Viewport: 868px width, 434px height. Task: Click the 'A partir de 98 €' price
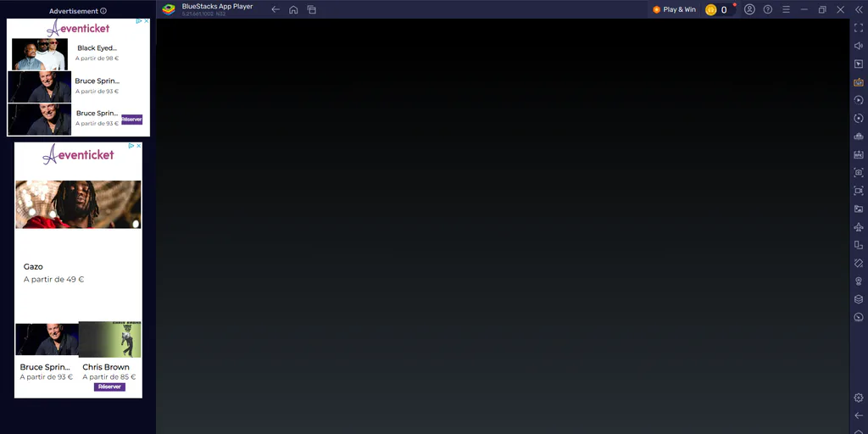pos(97,58)
